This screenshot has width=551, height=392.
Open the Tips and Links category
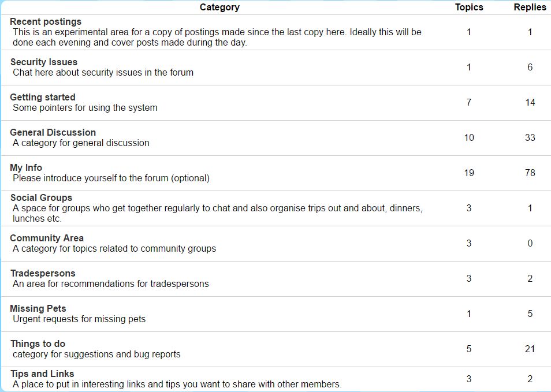pos(42,374)
